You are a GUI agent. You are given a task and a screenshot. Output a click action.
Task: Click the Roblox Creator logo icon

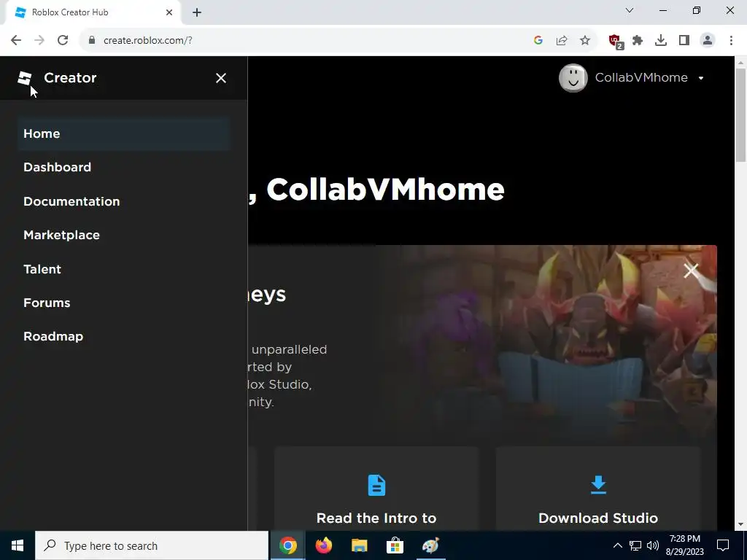tap(24, 79)
